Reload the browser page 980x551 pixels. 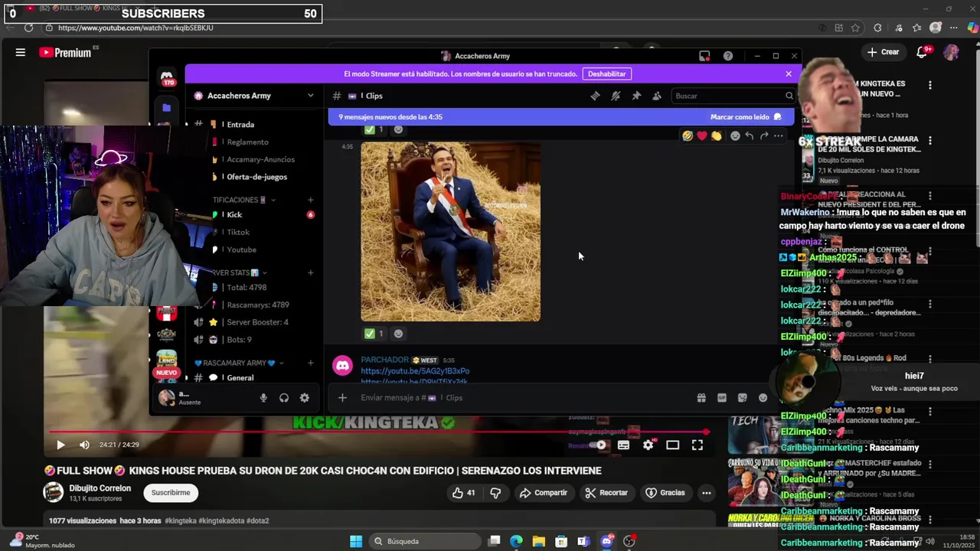[28, 28]
